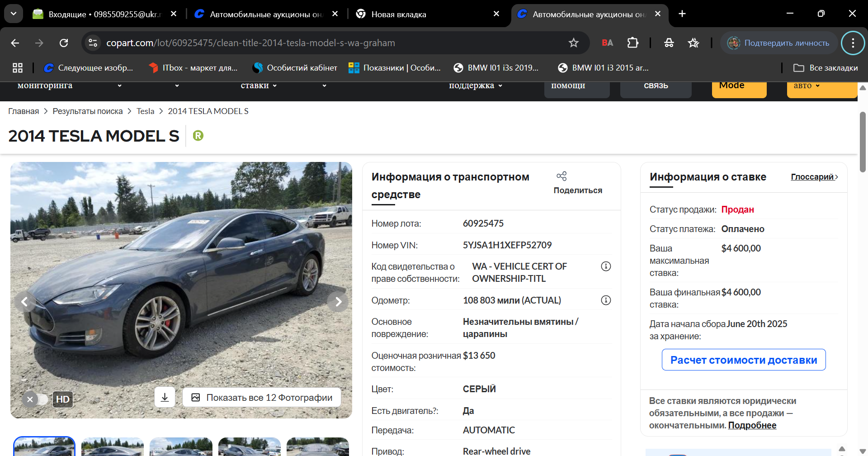Open the browser Extensions puzzle icon
The image size is (868, 456).
click(633, 43)
